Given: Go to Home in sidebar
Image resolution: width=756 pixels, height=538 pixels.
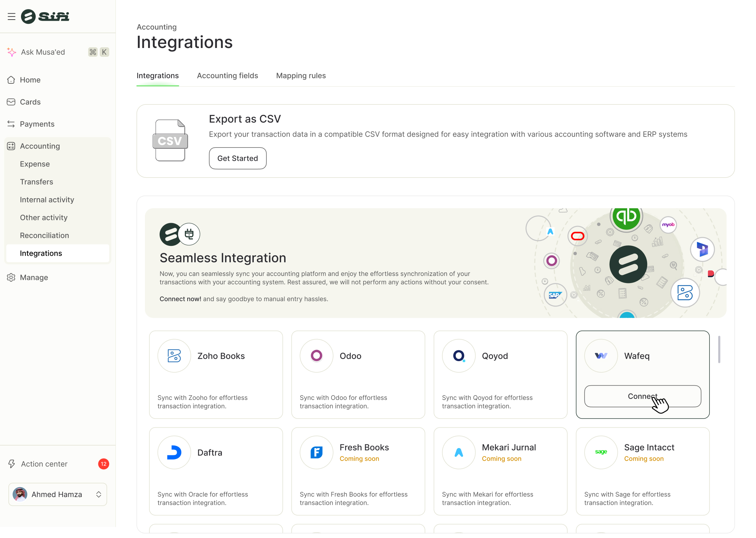Looking at the screenshot, I should click(58, 80).
